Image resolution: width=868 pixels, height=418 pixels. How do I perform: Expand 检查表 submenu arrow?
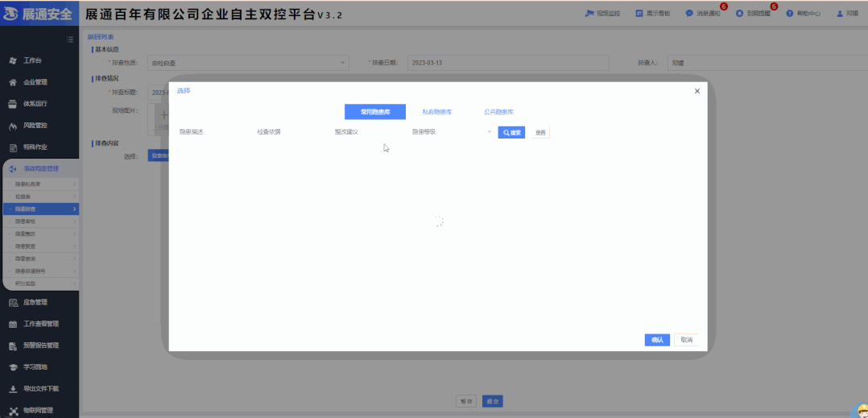click(74, 197)
